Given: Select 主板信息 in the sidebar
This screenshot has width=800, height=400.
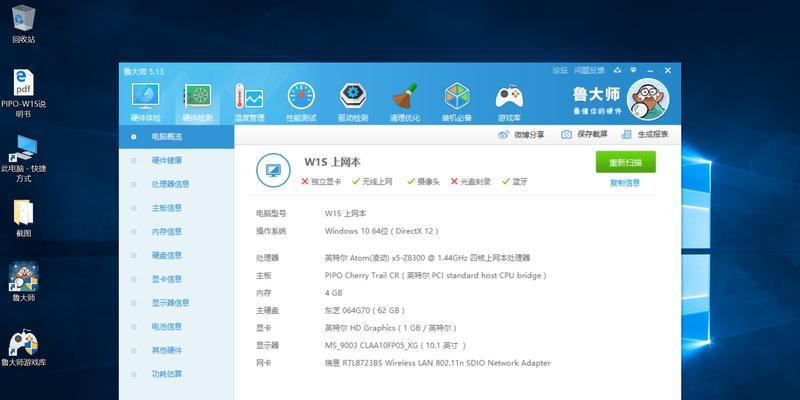Looking at the screenshot, I should click(177, 208).
